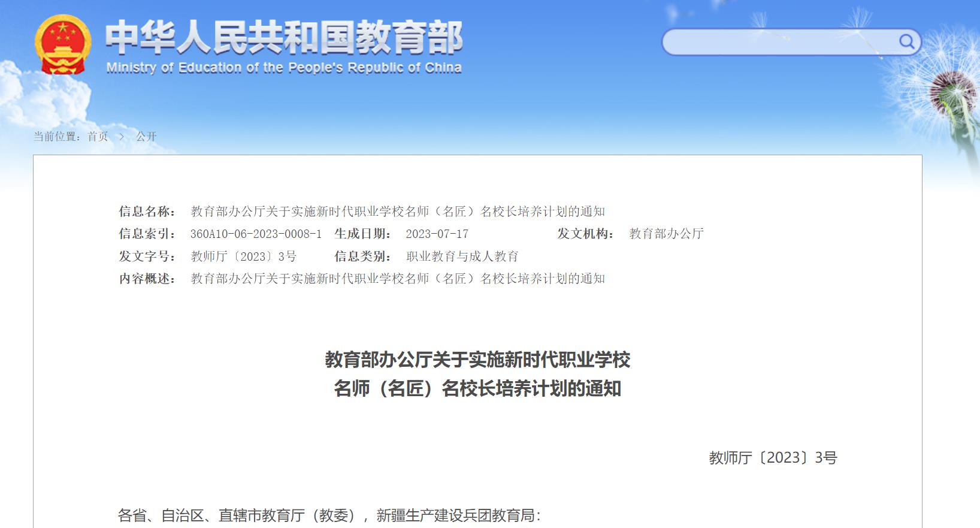Click the dandelion graphic on the right edge
The width and height of the screenshot is (980, 528).
(x=952, y=95)
